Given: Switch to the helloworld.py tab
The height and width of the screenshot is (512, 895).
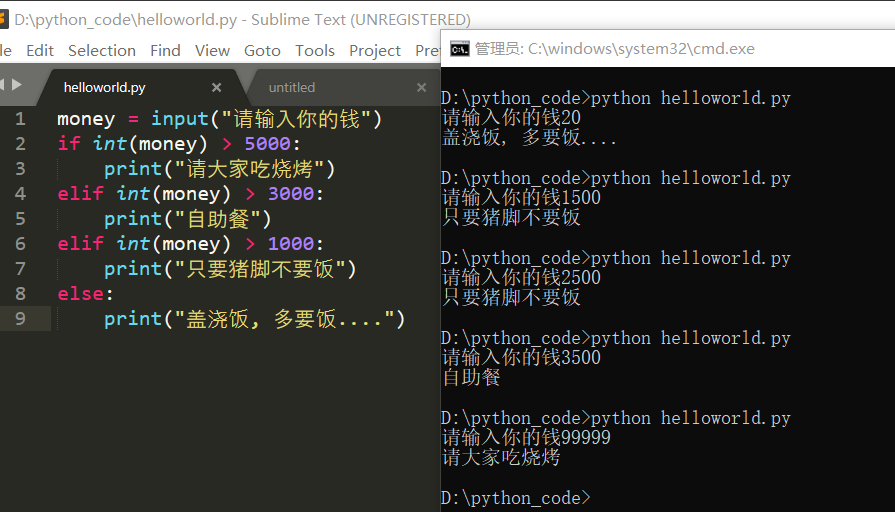Looking at the screenshot, I should pos(105,87).
